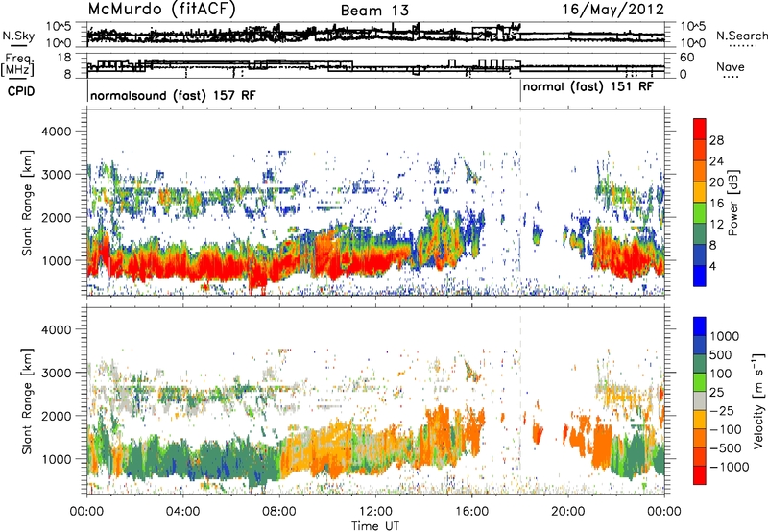Click the "16:00" time tick label
The image size is (768, 532).
pyautogui.click(x=471, y=512)
